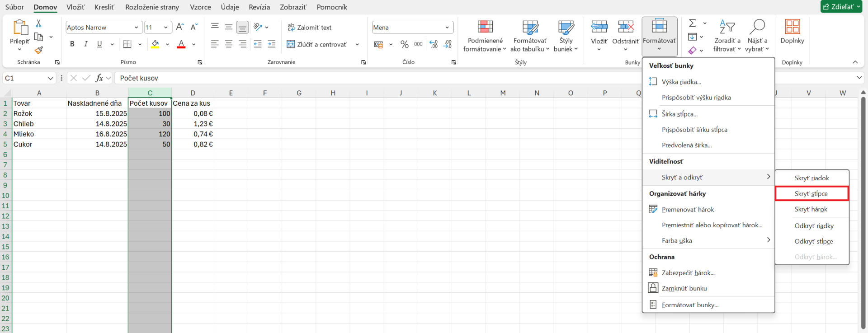Click the Prilepiť (Paste) icon
The height and width of the screenshot is (333, 868).
click(x=20, y=27)
